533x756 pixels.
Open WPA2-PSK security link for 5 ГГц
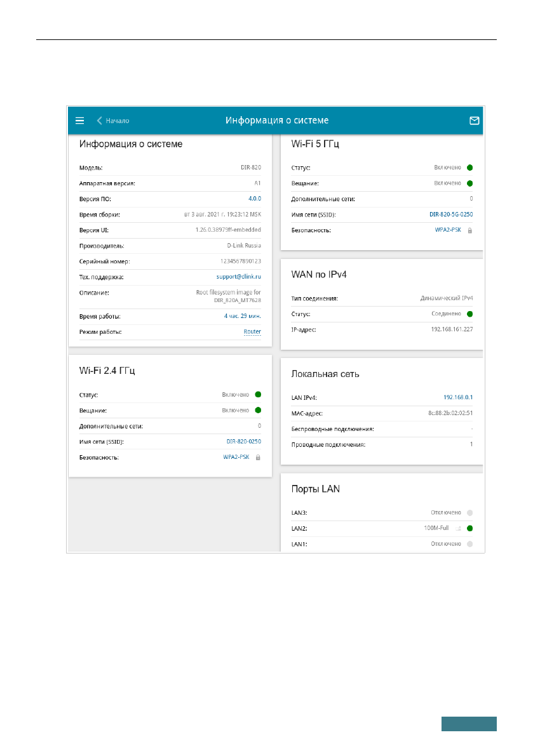(x=448, y=230)
